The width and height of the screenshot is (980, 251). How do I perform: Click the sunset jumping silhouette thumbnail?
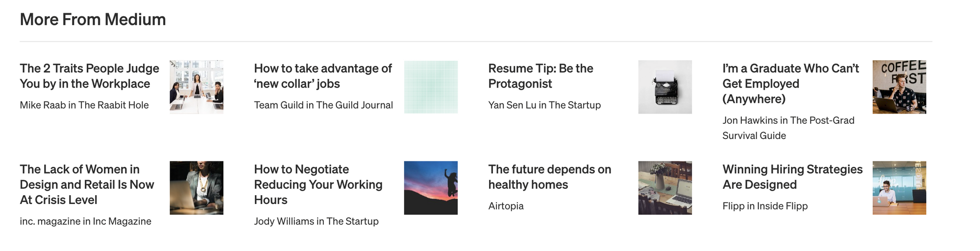431,188
